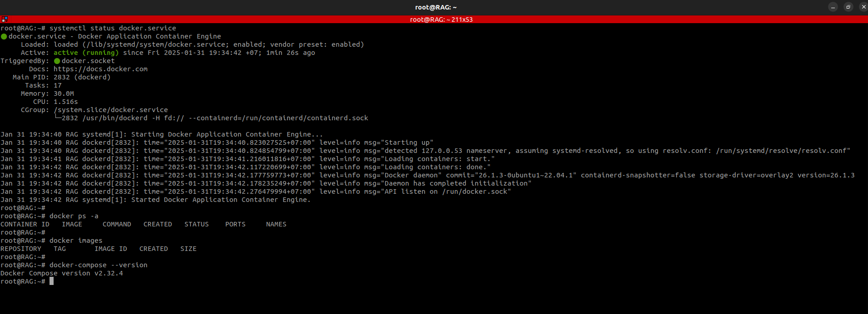Minimize the root@RAG terminal window
This screenshot has height=314, width=868.
pyautogui.click(x=833, y=7)
